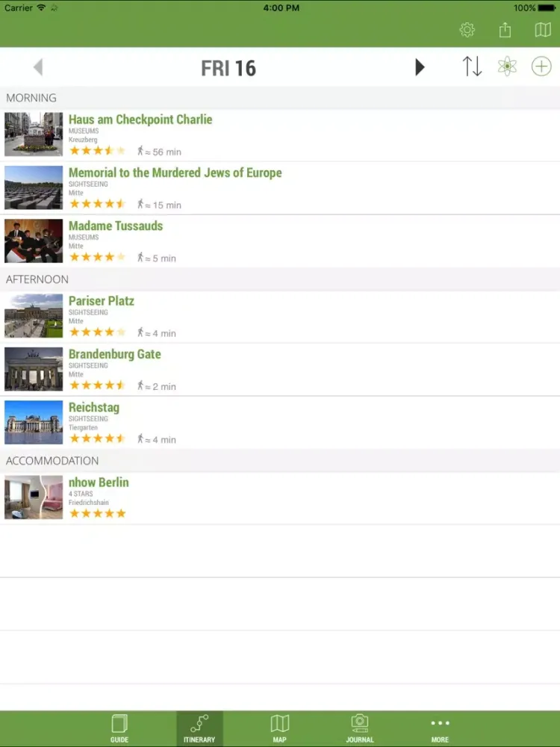Tap 'Friedrichshain' district label
560x747 pixels.
click(89, 503)
